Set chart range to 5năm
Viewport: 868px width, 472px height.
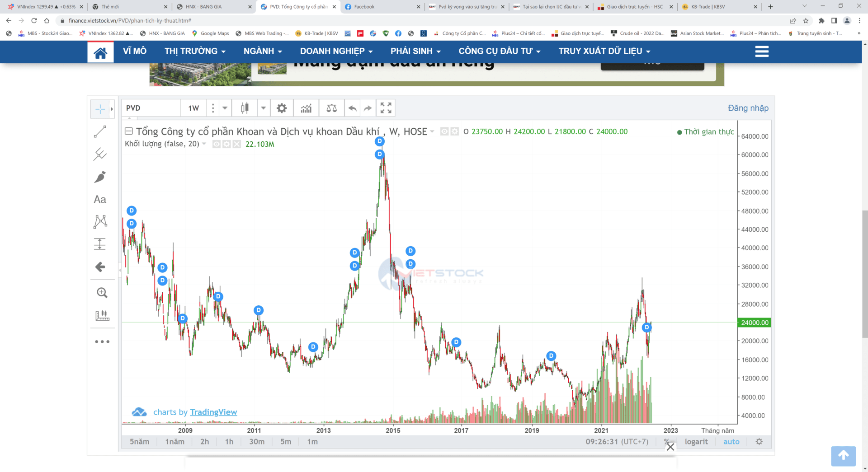pos(139,442)
